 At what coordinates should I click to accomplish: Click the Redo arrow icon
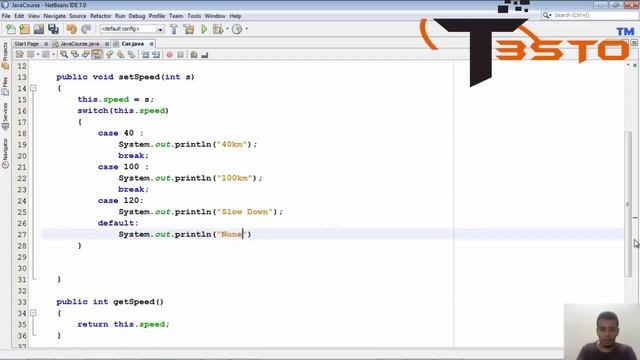tap(86, 29)
